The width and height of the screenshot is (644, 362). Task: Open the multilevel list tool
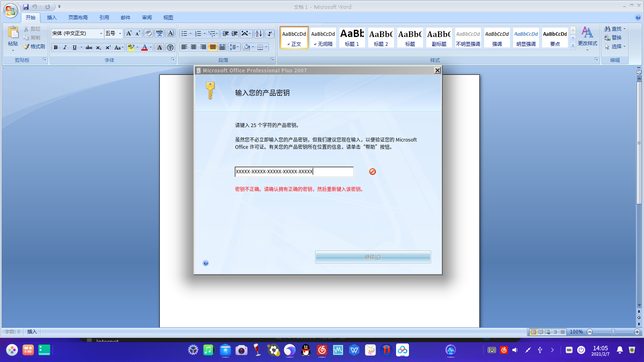coord(213,34)
